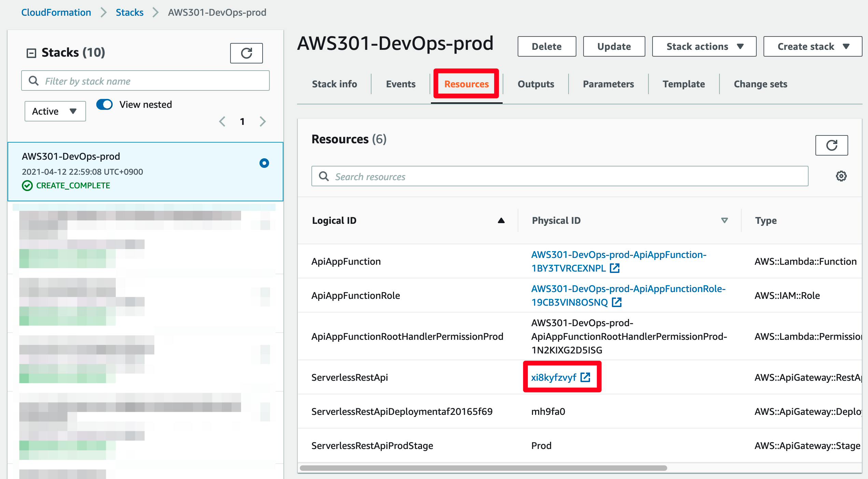Go to Stacks breadcrumb link

pyautogui.click(x=129, y=12)
